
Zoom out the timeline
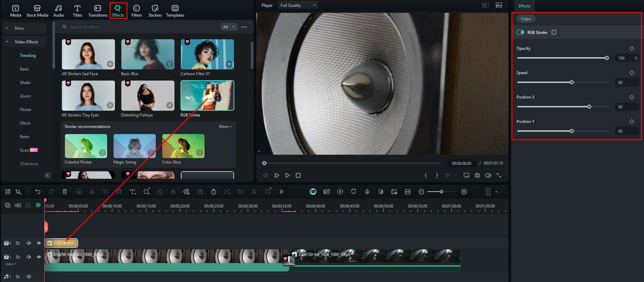[421, 192]
